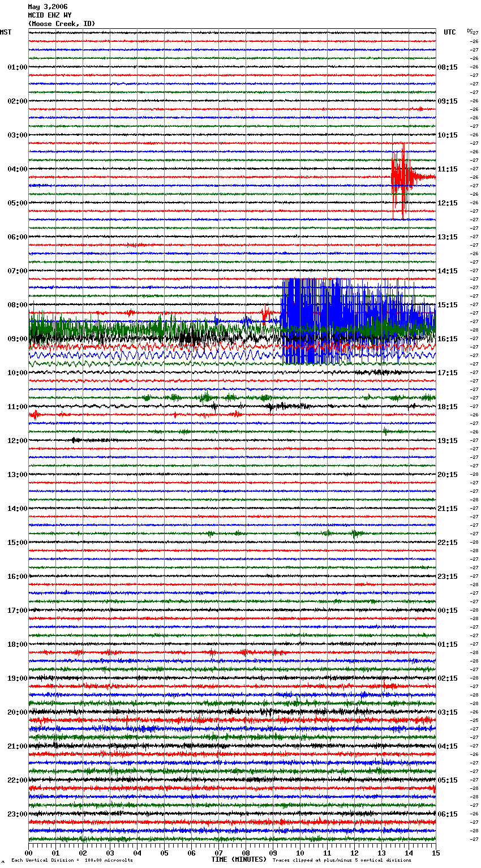The image size is (481, 868).
Task: Click the '03:15' UTC time label
Action: pos(448,712)
